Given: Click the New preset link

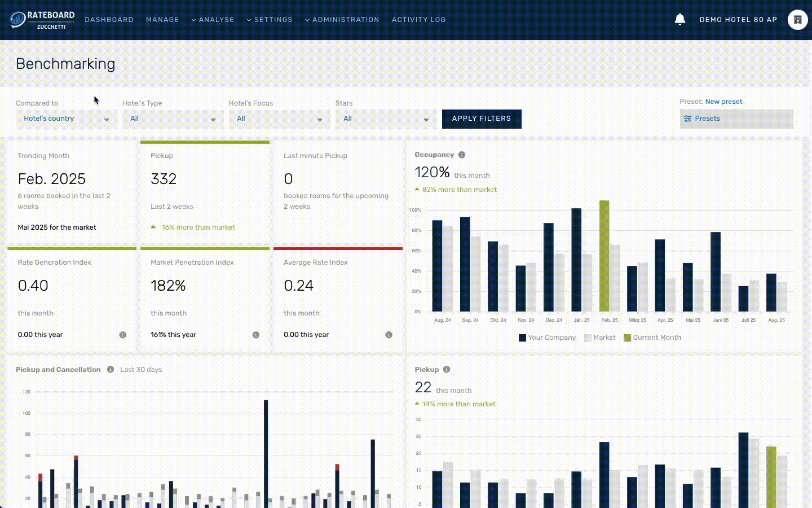Looking at the screenshot, I should pos(723,102).
